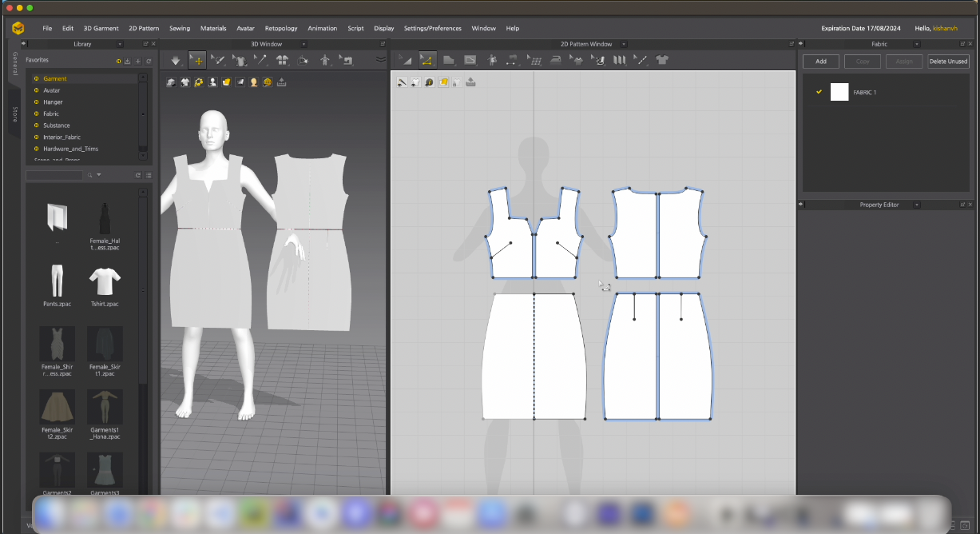Screen dimensions: 980x534
Task: Click the export icon in 2D view options
Action: (x=470, y=82)
